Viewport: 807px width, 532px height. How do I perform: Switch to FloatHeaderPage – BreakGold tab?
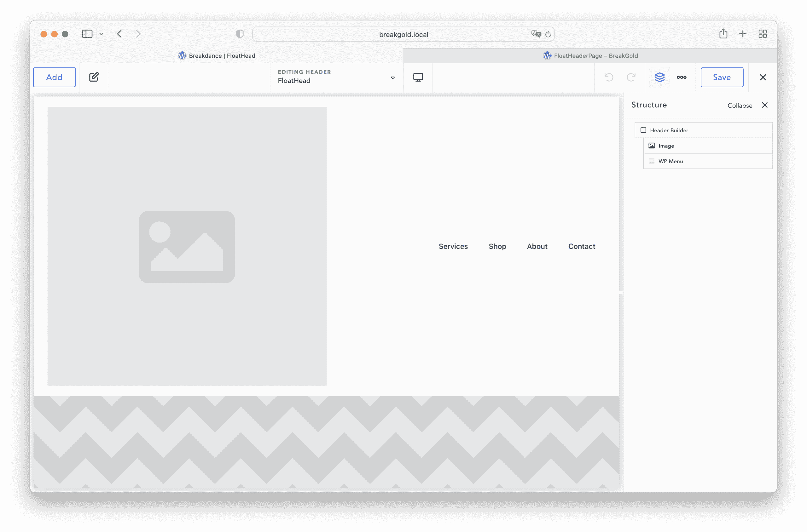point(590,56)
